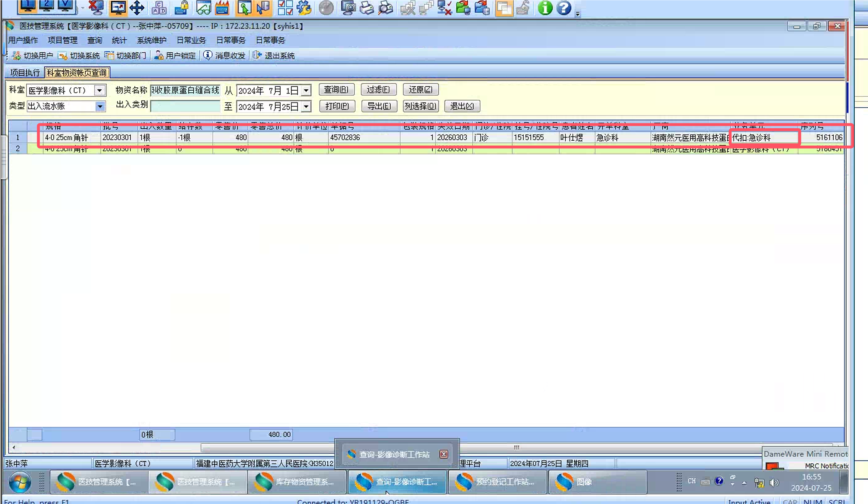Screen dimensions: 868x504
Task: Open the 科室 department dropdown
Action: pos(99,90)
